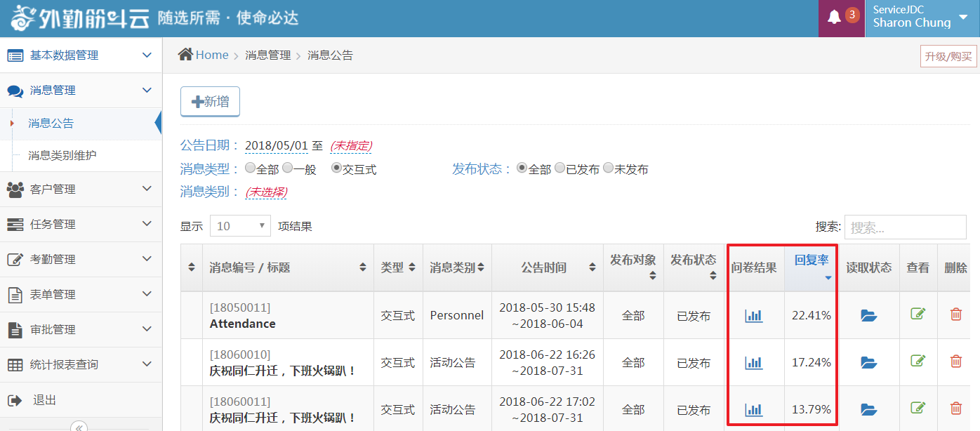Viewport: 980px width, 431px height.
Task: Select 全部 radio for 消息类型
Action: [251, 168]
